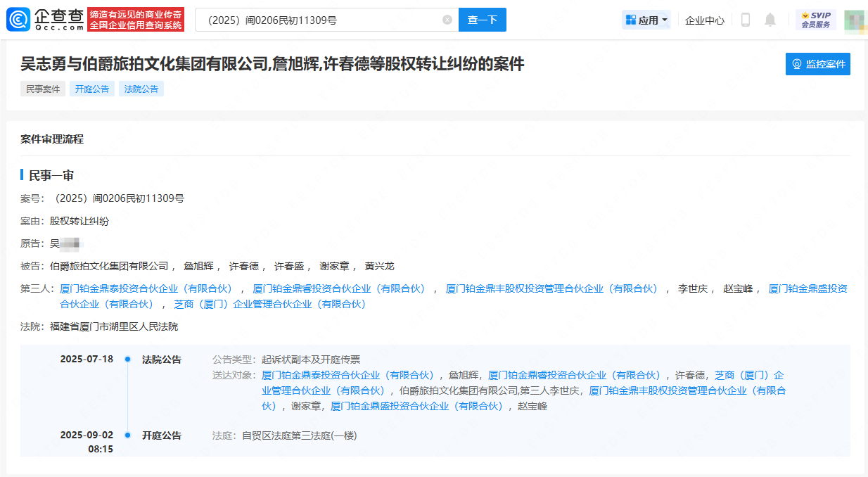Screen dimensions: 868x477
Task: Clear the search box text
Action: coord(447,20)
